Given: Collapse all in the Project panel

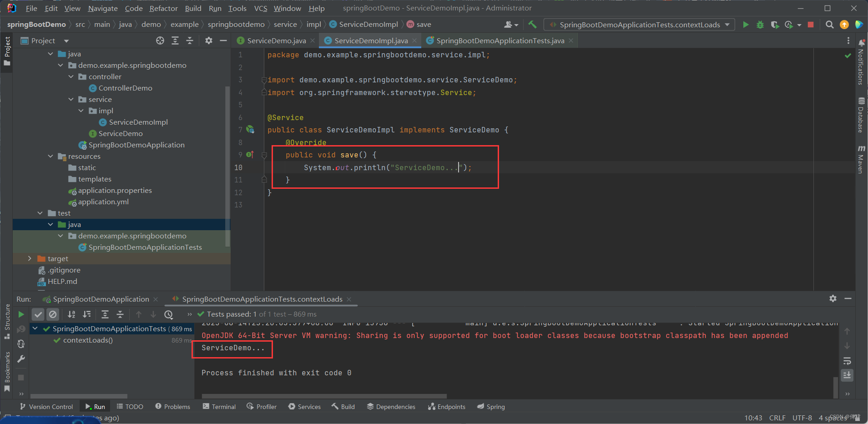Looking at the screenshot, I should point(190,40).
